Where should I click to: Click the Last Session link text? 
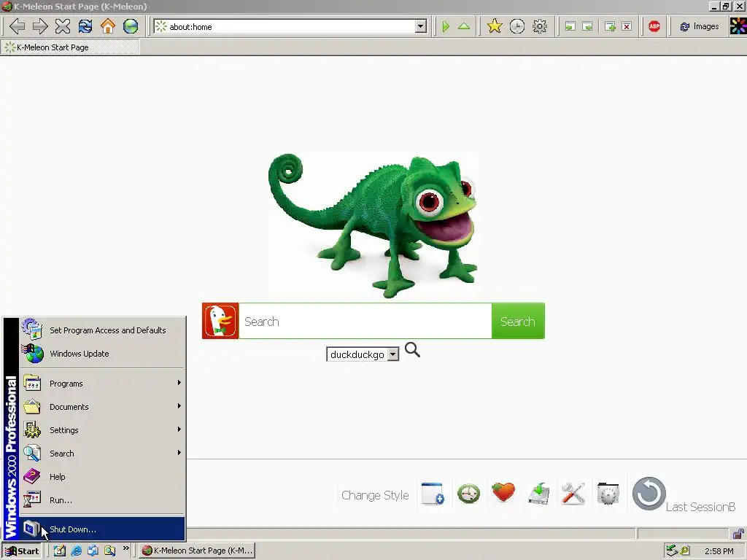700,507
